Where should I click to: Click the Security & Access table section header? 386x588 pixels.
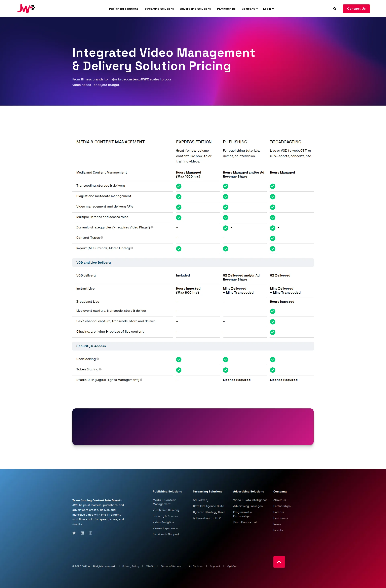pos(193,346)
